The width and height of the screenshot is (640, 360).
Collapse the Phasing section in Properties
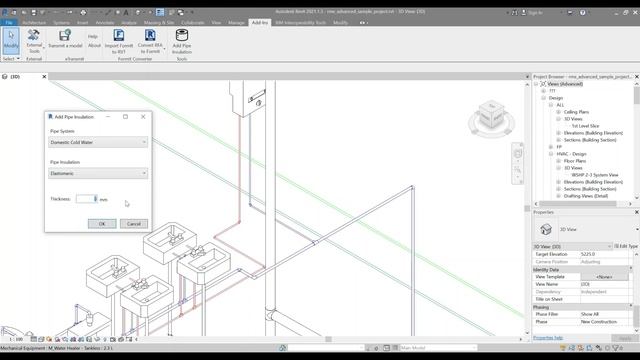(631, 307)
